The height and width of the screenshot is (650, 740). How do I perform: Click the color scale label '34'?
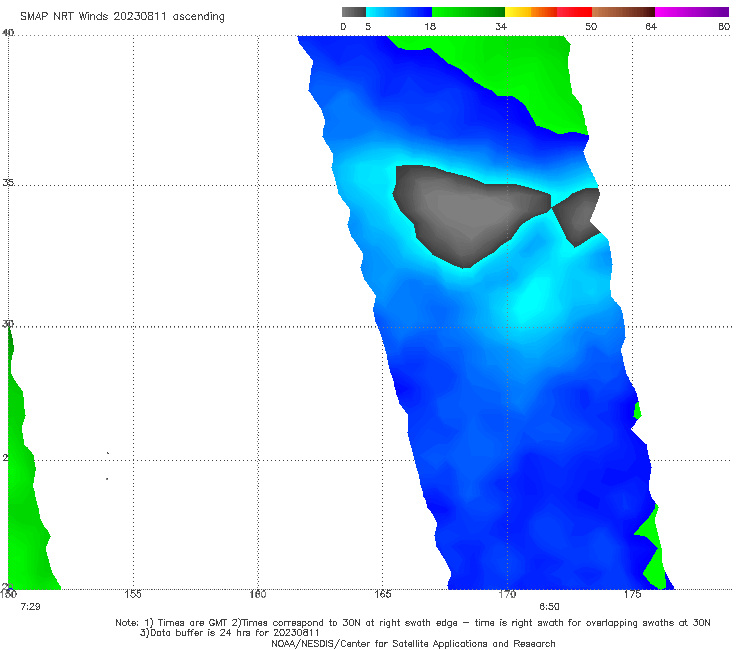501,27
